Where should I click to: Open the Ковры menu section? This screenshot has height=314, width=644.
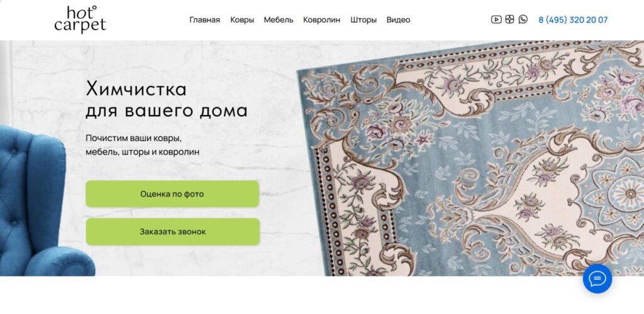coord(242,19)
